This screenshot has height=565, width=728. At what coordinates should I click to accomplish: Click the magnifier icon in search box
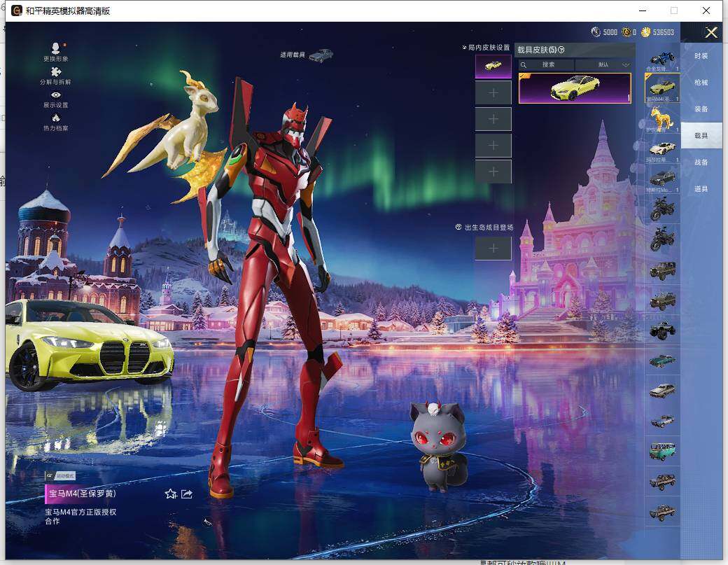coord(524,64)
